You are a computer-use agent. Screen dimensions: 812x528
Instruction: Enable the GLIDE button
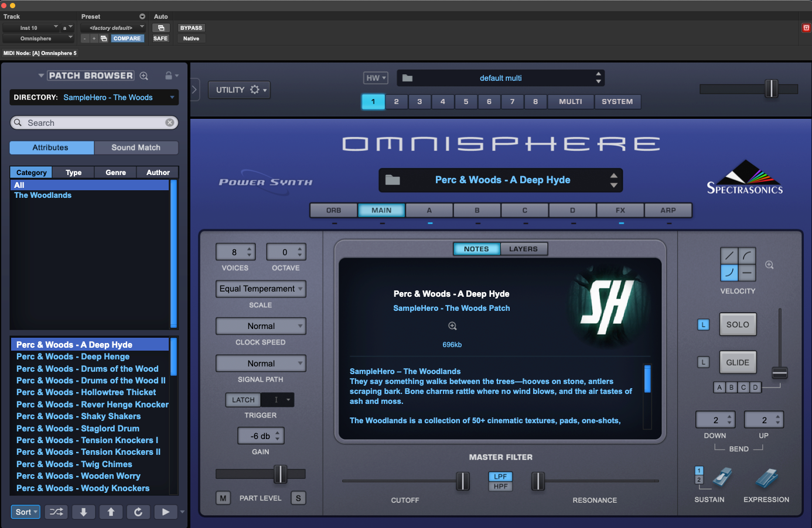[x=738, y=362]
